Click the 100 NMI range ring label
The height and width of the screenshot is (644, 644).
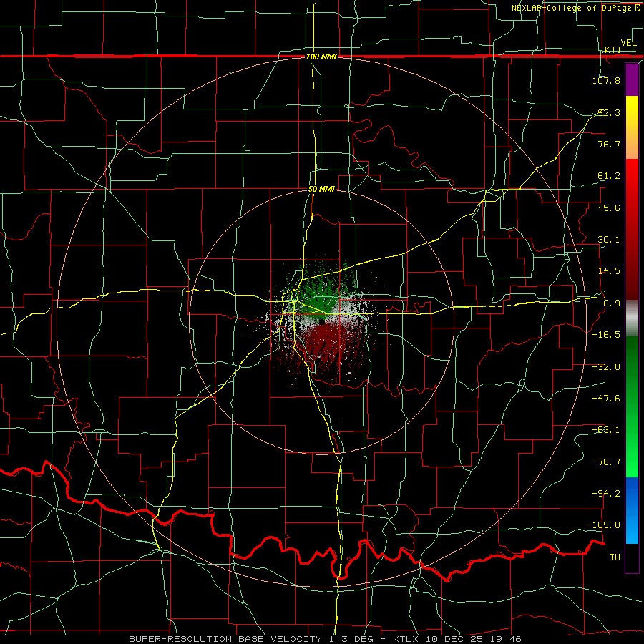[x=321, y=57]
